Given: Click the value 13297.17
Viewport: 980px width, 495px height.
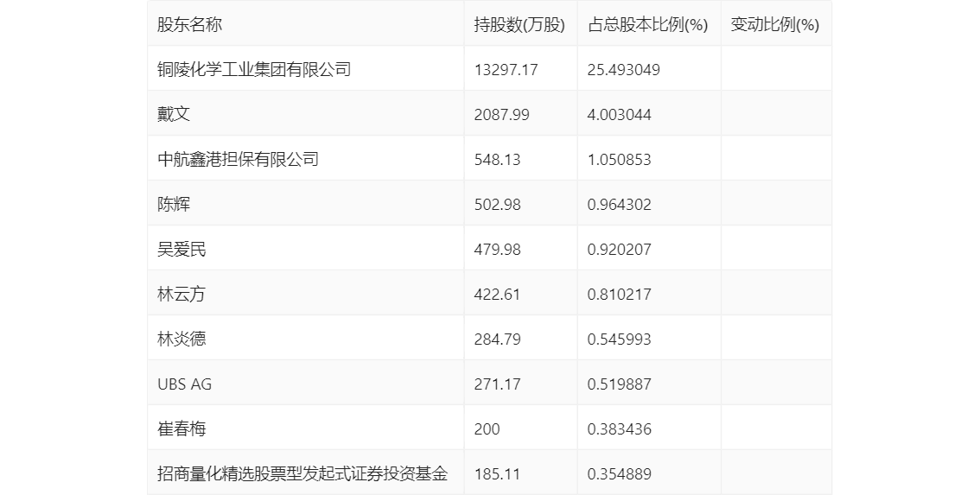Looking at the screenshot, I should 506,69.
